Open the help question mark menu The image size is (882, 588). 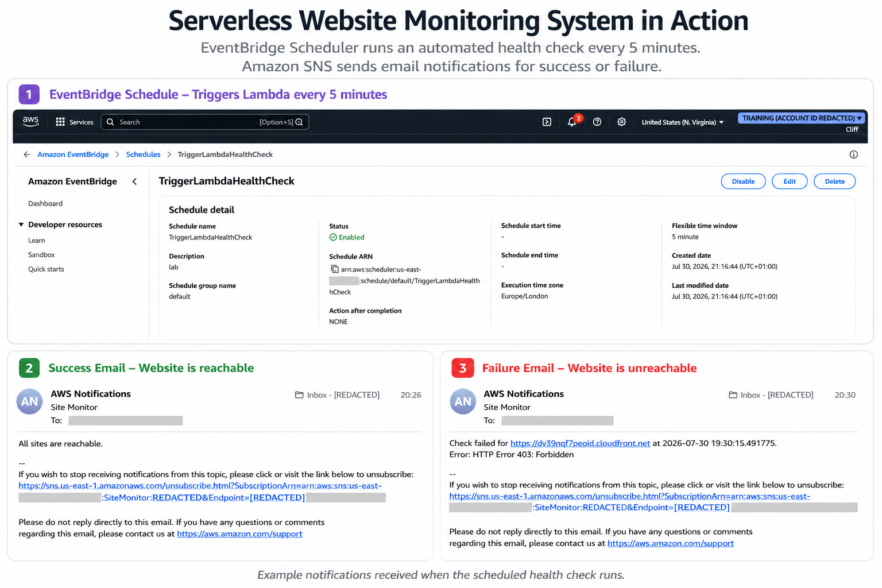pos(597,122)
